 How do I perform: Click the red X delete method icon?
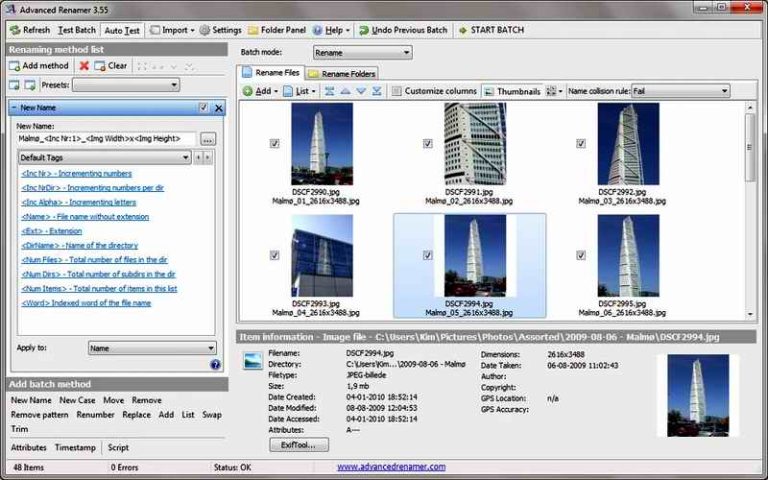tap(84, 66)
